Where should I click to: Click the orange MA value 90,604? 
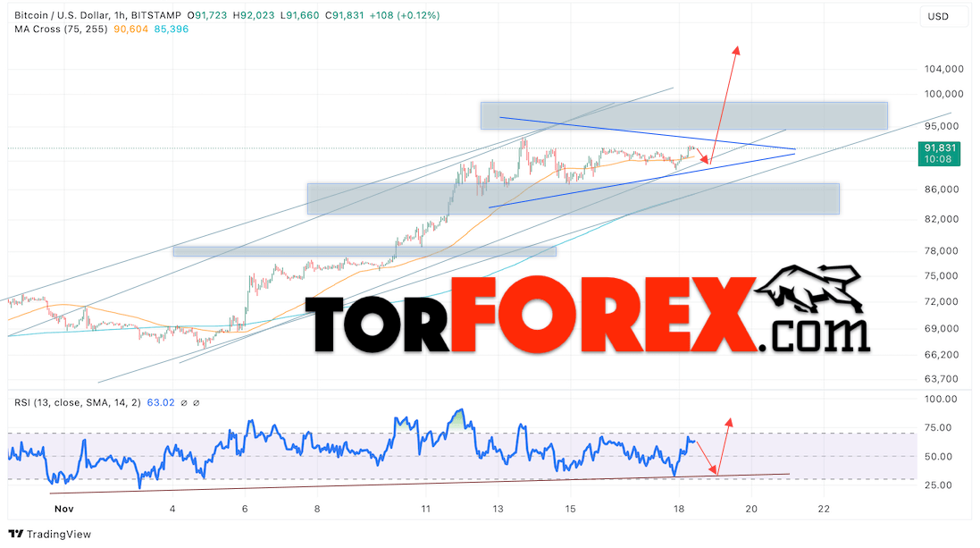[130, 29]
